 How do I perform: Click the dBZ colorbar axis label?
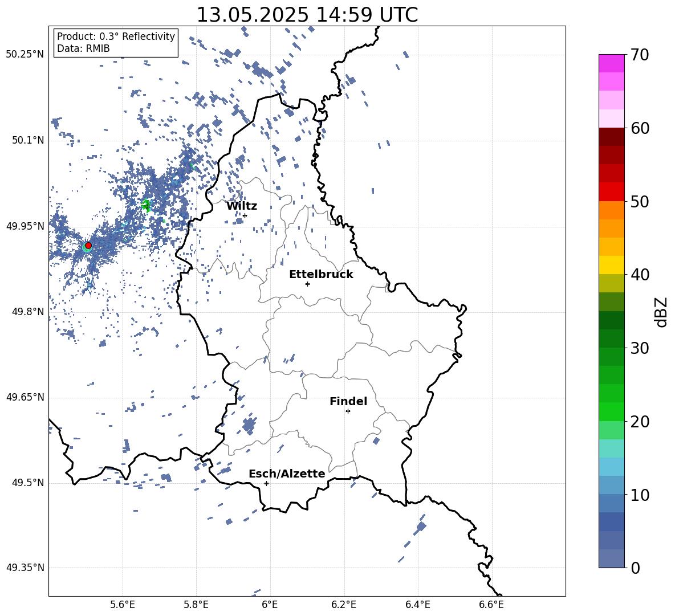661,312
